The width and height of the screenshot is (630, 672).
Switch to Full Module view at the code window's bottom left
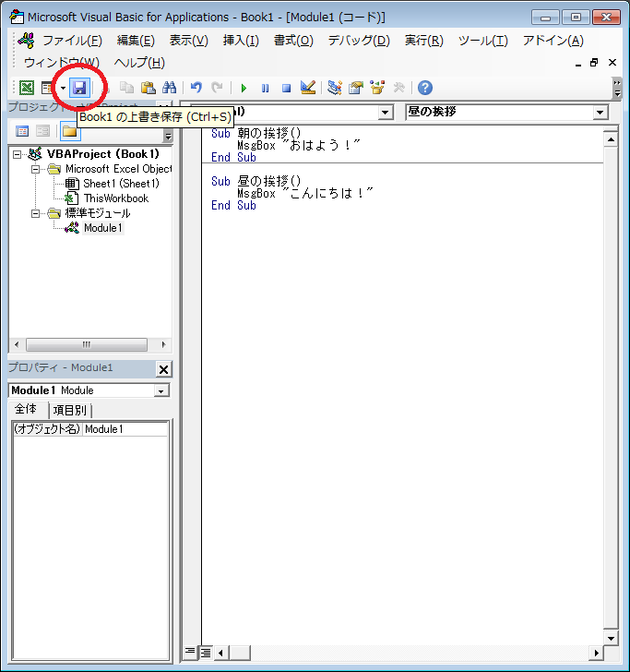tap(206, 652)
